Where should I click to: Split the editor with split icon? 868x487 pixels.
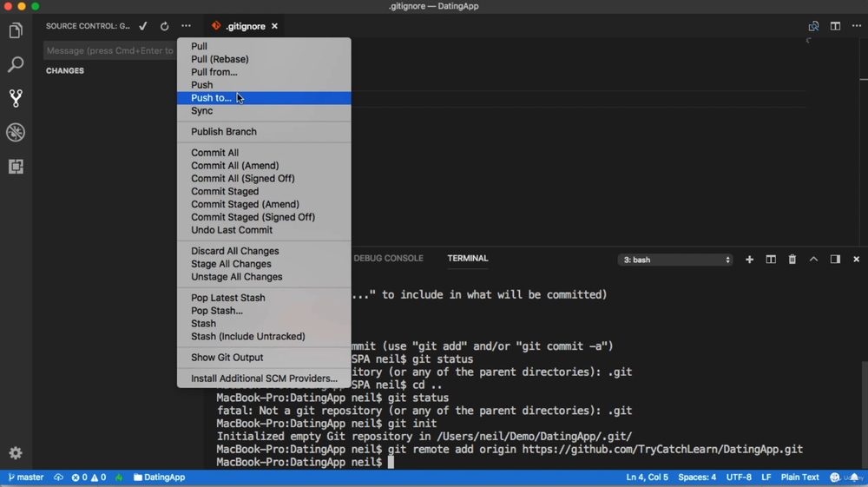point(835,26)
